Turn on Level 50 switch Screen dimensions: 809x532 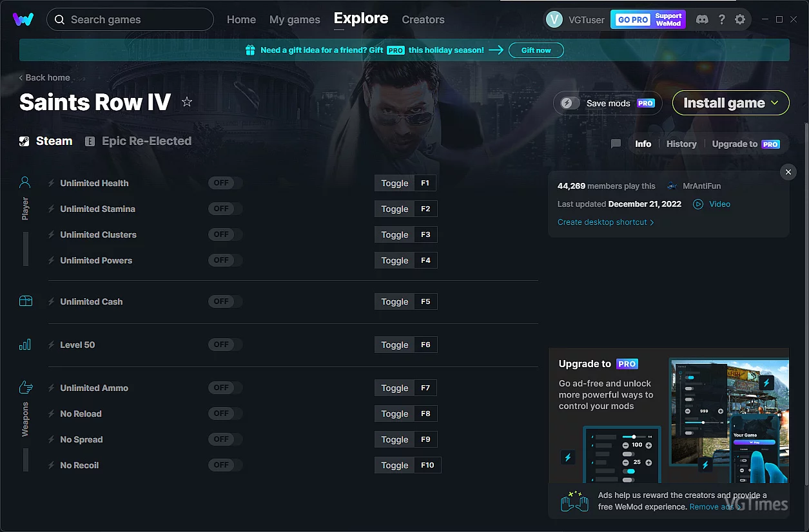click(225, 345)
